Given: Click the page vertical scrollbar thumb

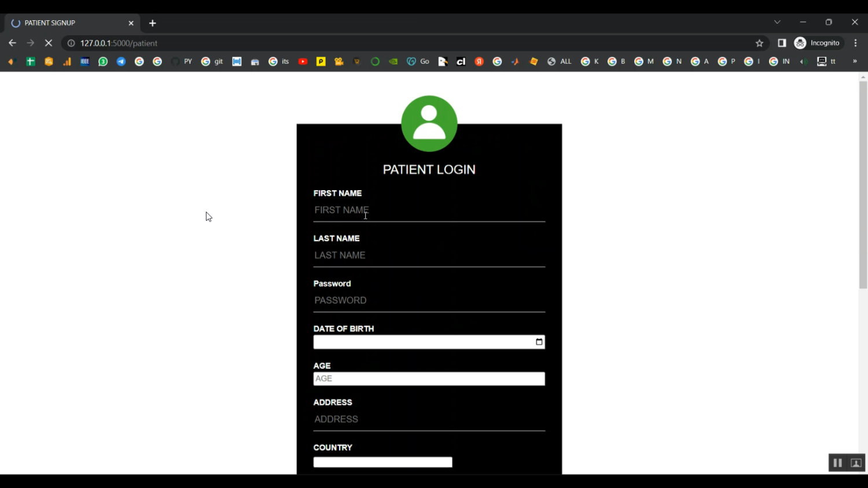Looking at the screenshot, I should (x=863, y=184).
